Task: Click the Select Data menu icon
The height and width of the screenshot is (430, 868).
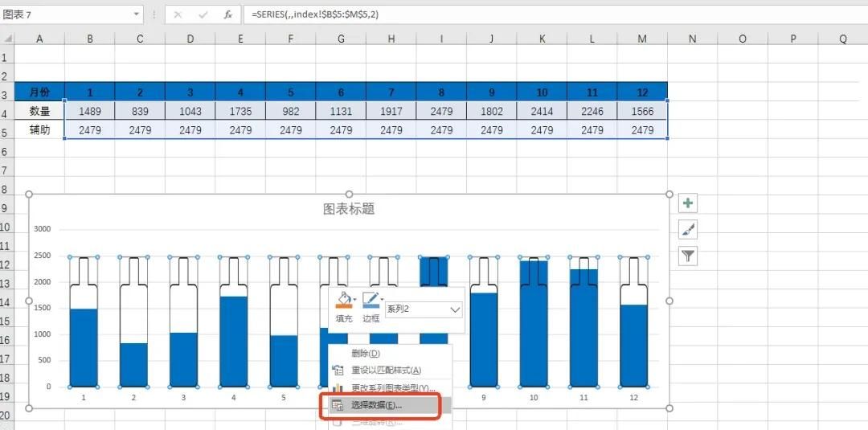Action: [x=337, y=405]
